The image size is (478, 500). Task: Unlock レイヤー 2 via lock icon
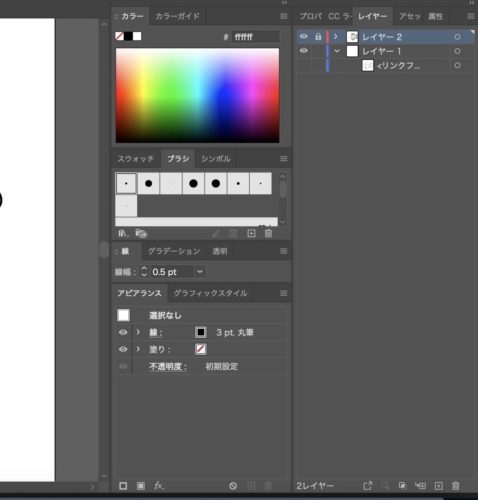[x=318, y=36]
